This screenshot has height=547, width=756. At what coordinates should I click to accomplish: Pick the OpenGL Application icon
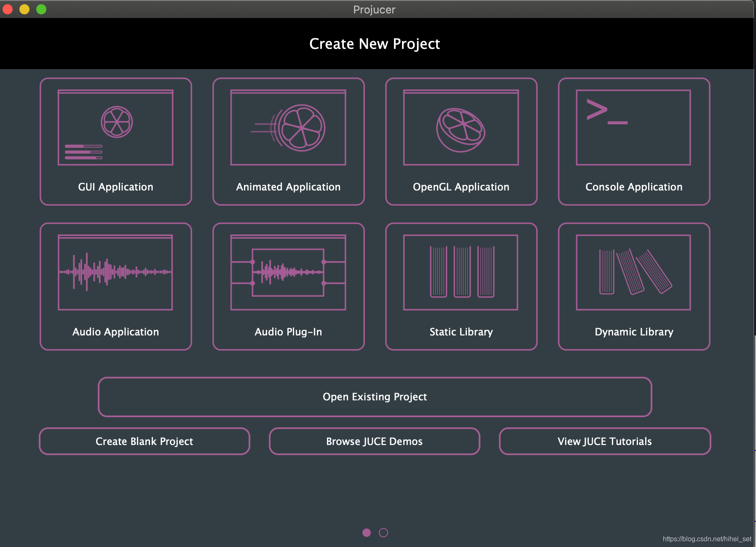click(x=461, y=127)
